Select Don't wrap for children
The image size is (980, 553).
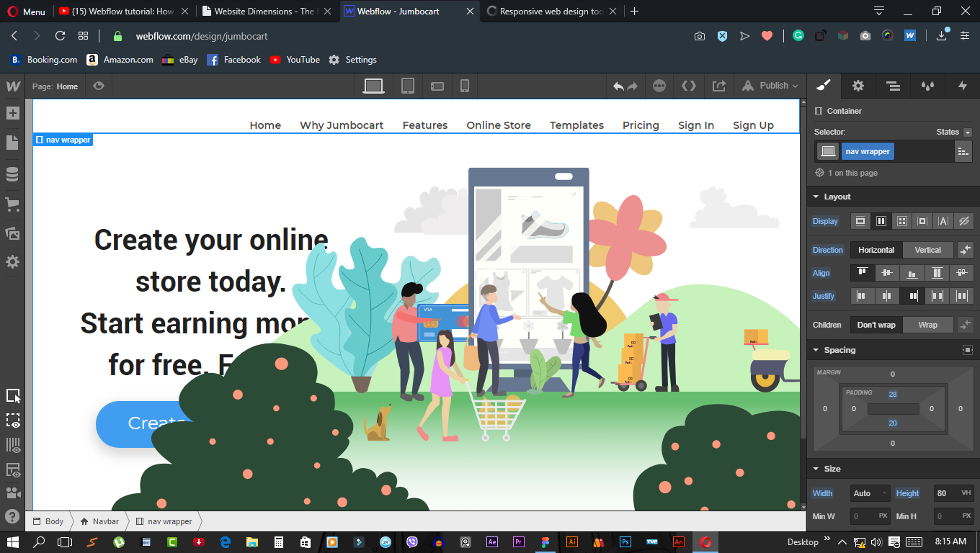point(876,325)
